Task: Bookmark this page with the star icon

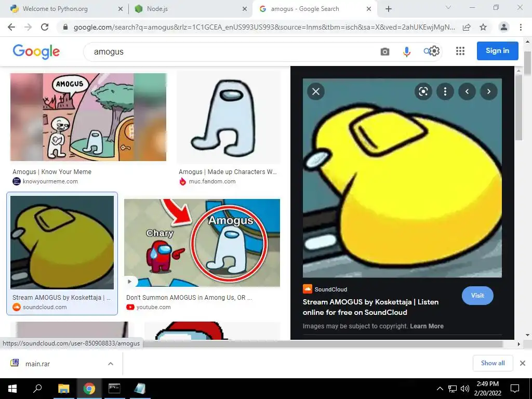Action: coord(483,27)
